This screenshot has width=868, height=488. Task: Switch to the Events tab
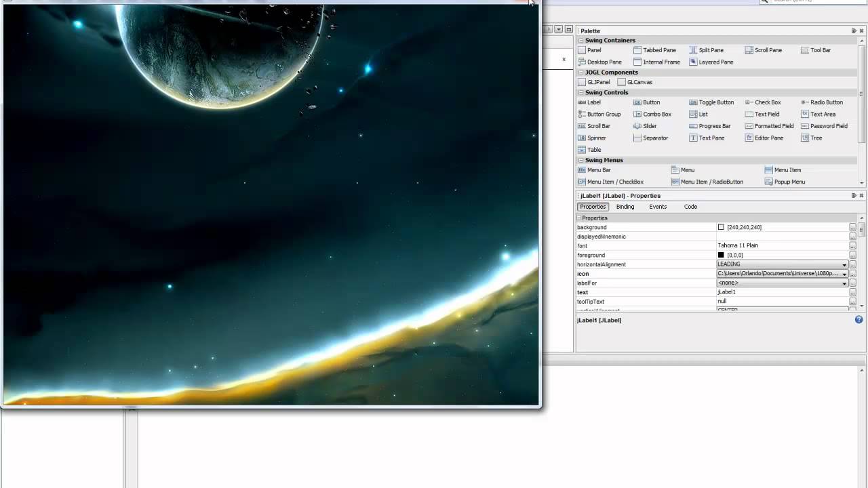[x=658, y=207]
